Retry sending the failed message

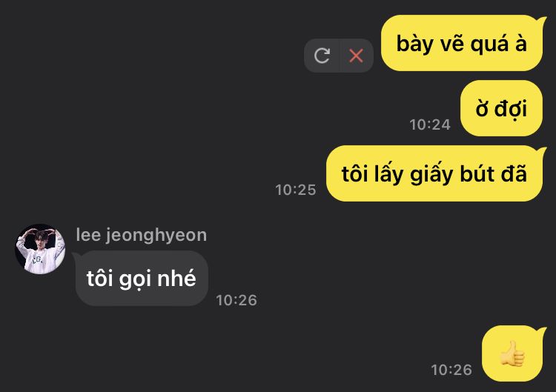point(322,56)
